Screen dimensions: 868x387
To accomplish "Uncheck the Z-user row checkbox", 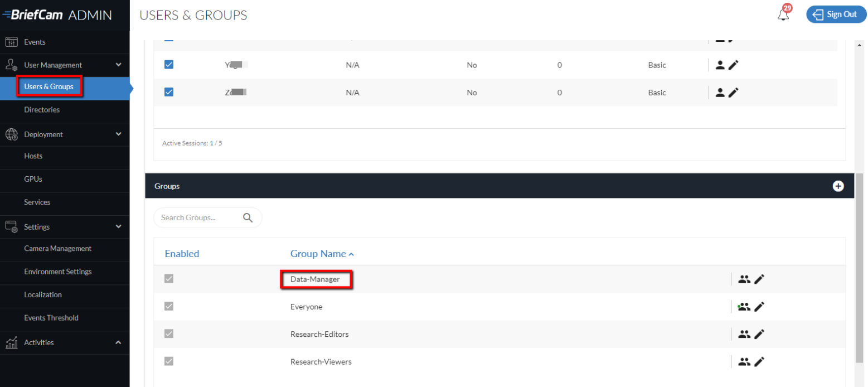I will (169, 92).
